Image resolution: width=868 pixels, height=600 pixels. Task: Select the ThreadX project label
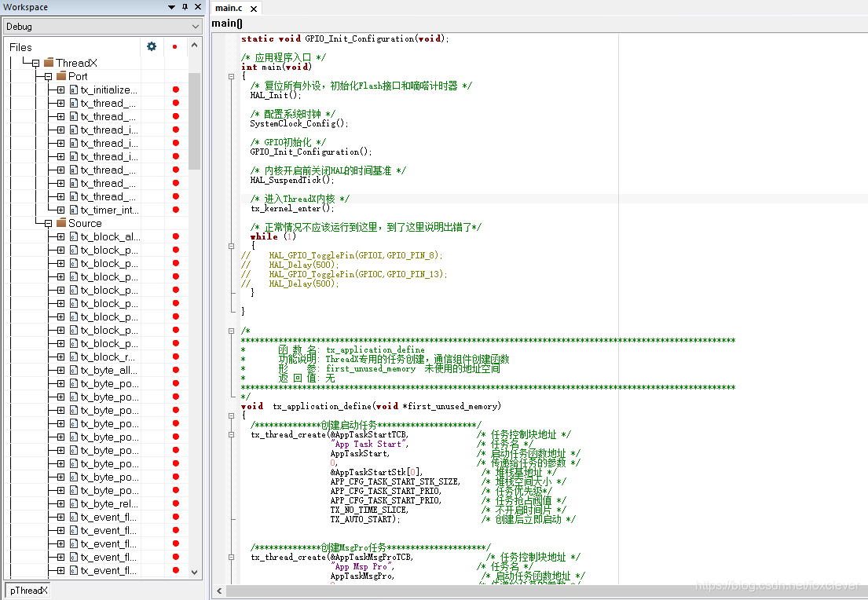click(76, 63)
